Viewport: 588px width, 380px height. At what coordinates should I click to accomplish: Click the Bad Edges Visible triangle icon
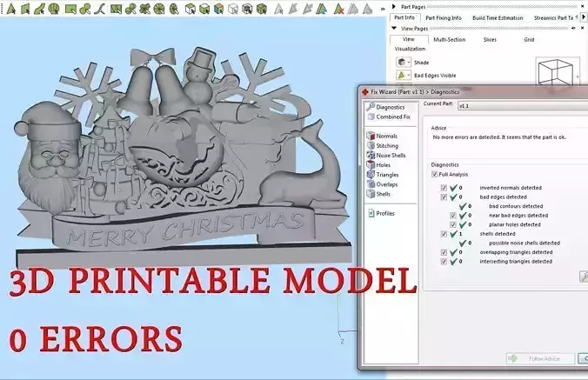(401, 75)
